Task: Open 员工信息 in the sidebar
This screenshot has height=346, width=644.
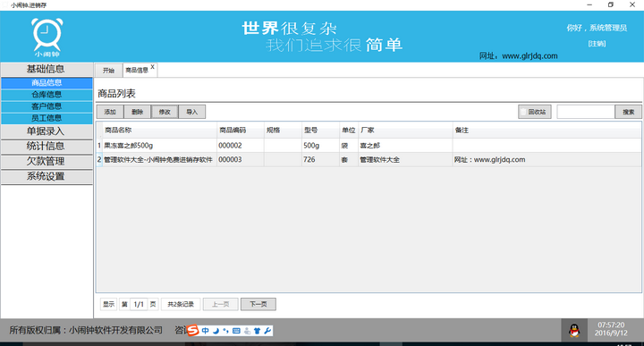Action: point(47,118)
